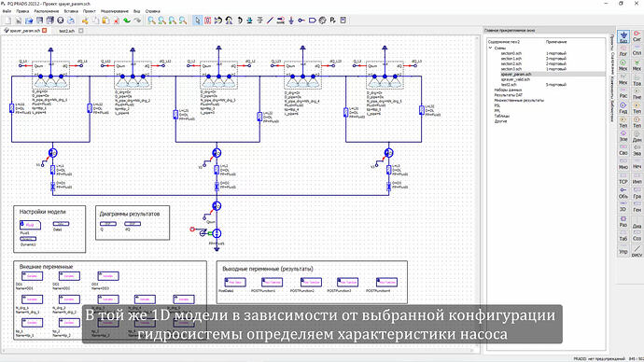Rotate the selected component

tap(240, 21)
